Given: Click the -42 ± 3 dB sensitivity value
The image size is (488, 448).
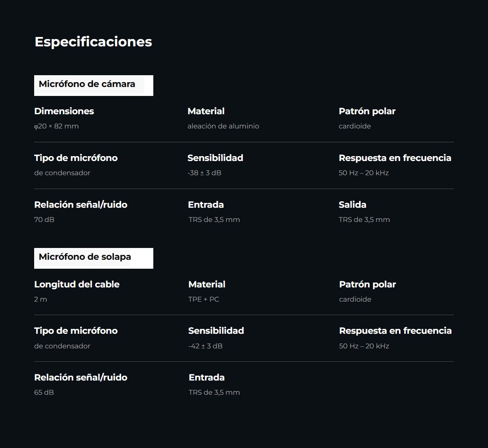Looking at the screenshot, I should tap(205, 346).
